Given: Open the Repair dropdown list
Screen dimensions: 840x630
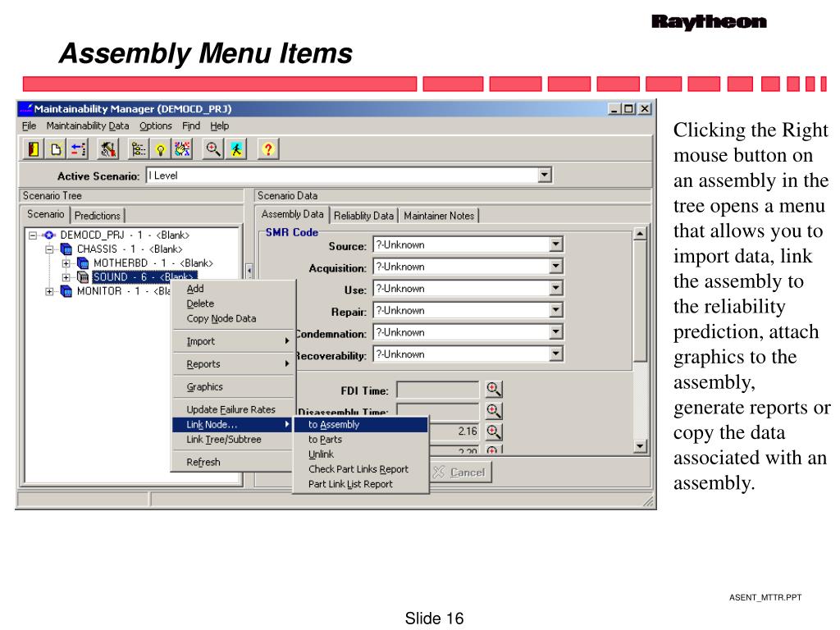Looking at the screenshot, I should 556,310.
